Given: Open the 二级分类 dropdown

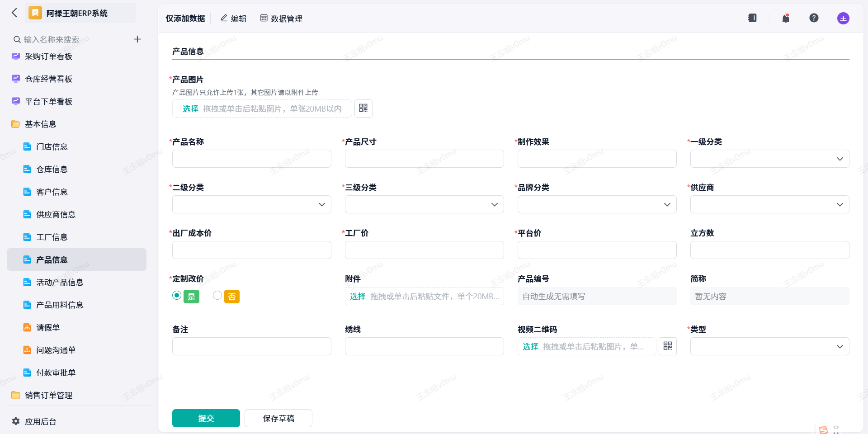Looking at the screenshot, I should pyautogui.click(x=251, y=204).
